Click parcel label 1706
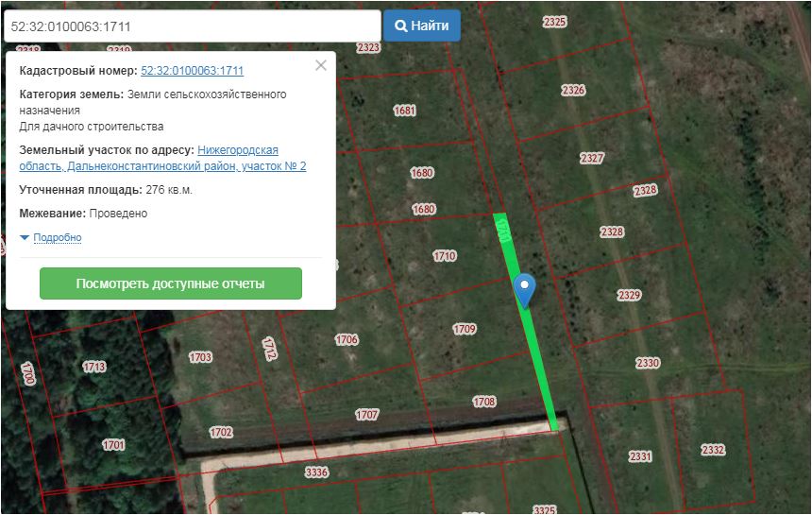 tap(347, 339)
